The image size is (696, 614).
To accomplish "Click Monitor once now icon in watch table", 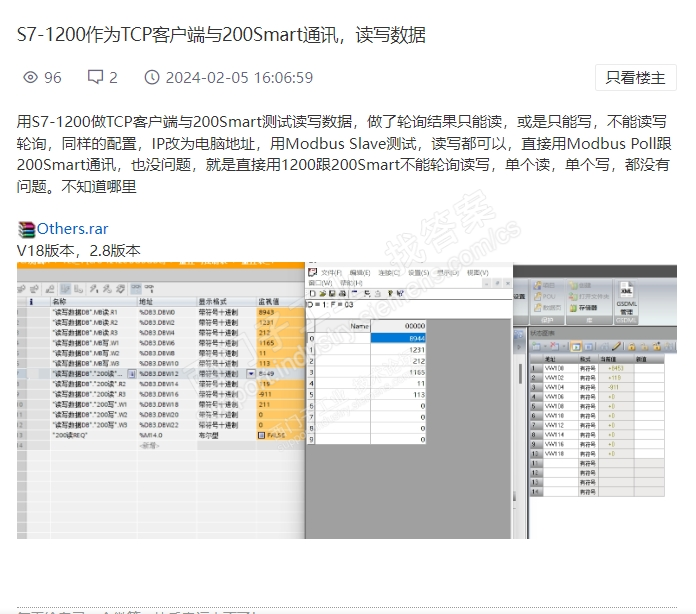I will tap(149, 289).
